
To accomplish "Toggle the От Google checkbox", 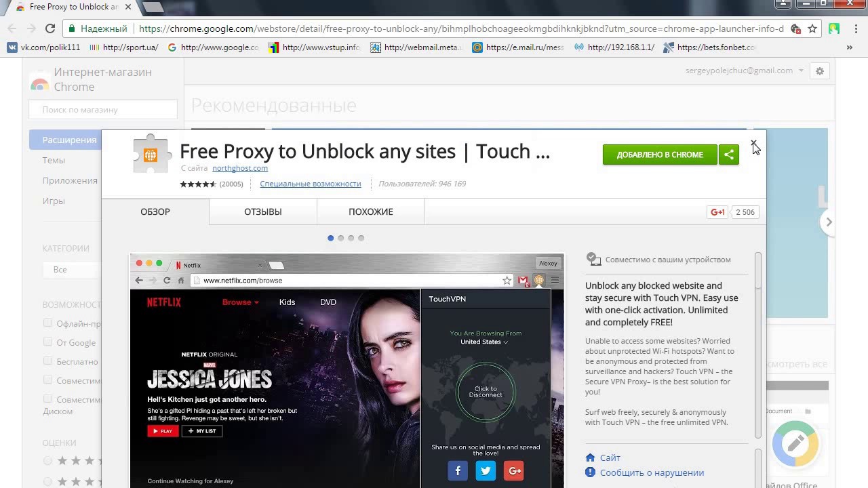I will 47,342.
